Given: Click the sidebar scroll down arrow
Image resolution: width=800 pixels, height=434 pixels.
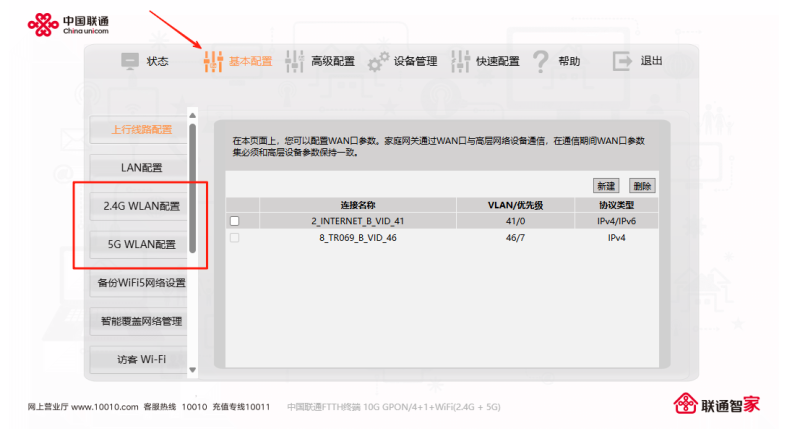Looking at the screenshot, I should coord(192,370).
